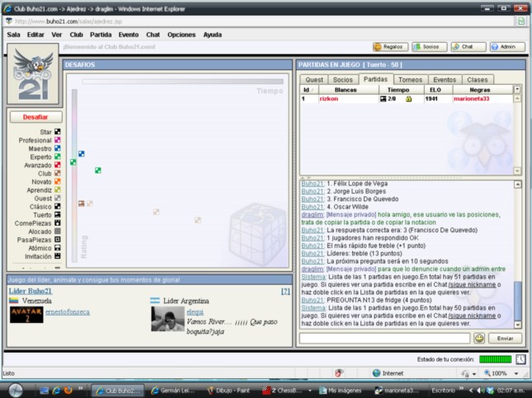Screen dimensions: 532x398
Task: Select the rizkon game row
Action: point(407,99)
